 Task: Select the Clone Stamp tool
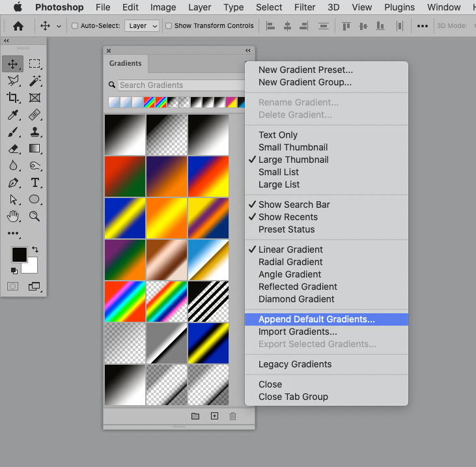click(x=35, y=132)
